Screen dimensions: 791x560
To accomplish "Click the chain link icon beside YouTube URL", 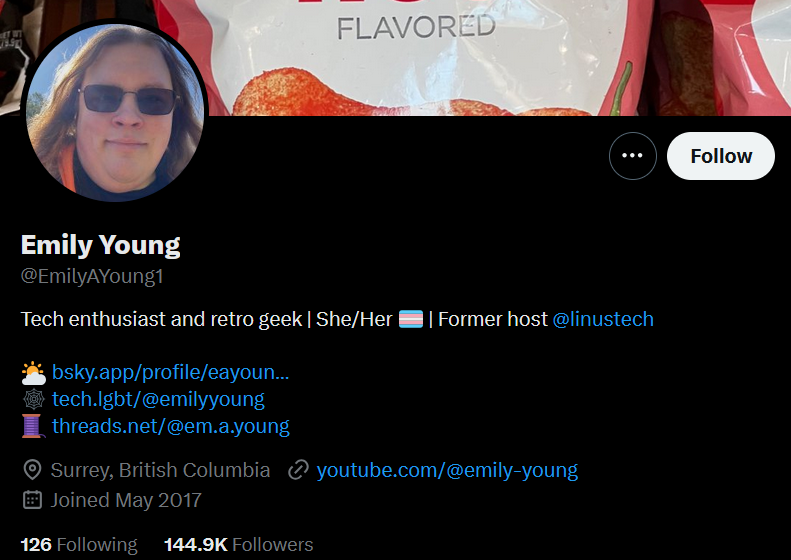I will click(298, 470).
